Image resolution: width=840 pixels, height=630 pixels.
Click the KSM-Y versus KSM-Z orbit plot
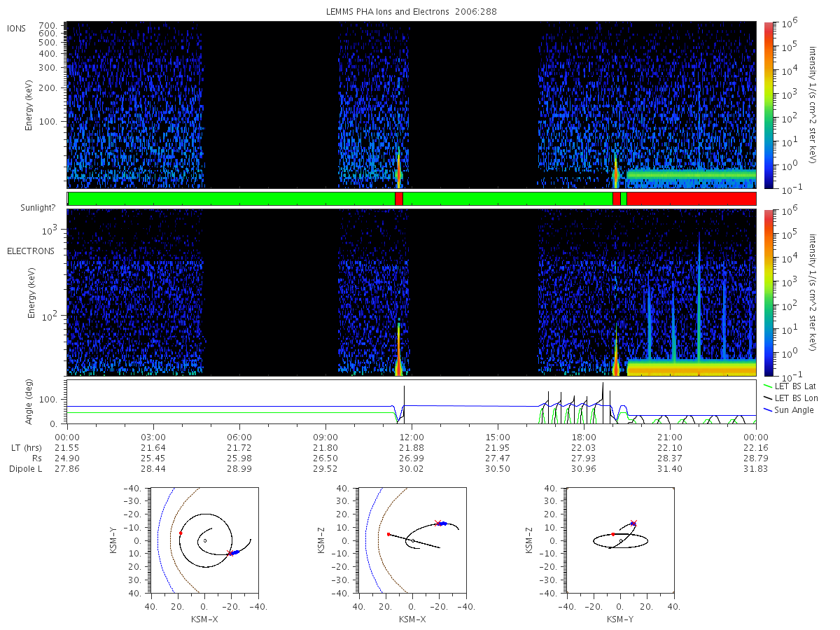(620, 540)
